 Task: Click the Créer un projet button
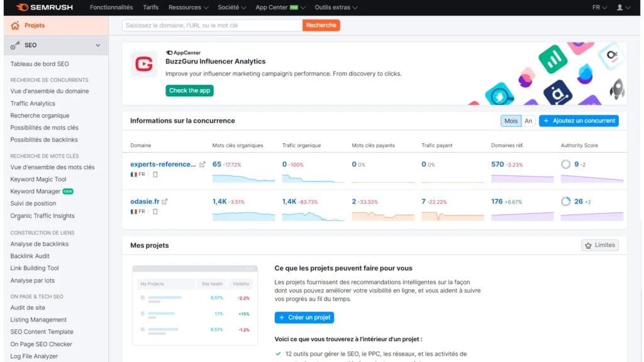[x=304, y=317]
